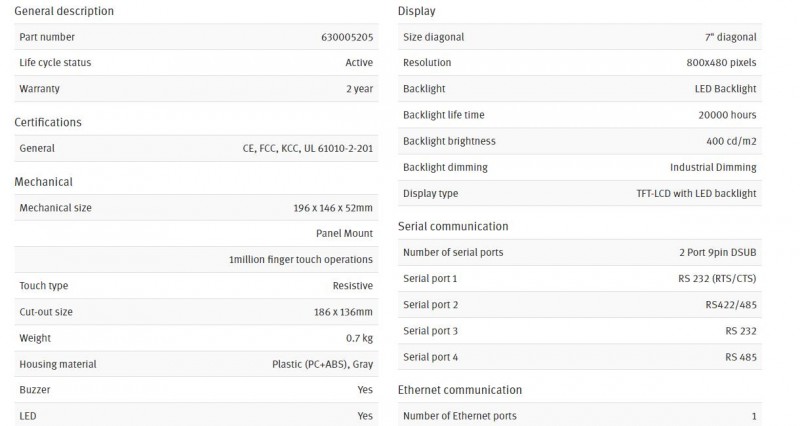Screen dimensions: 800x426
Task: Select the Serial port 2 RS422/485 row
Action: pyautogui.click(x=580, y=305)
